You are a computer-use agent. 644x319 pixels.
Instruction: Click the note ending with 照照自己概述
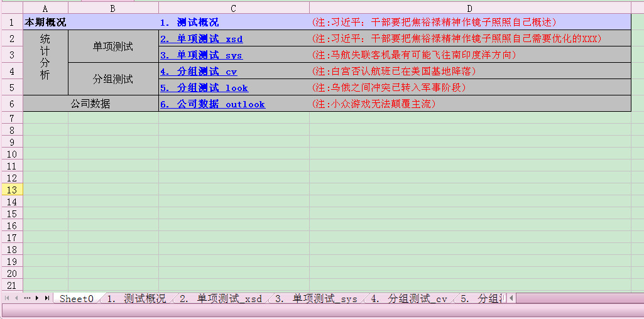[x=435, y=22]
